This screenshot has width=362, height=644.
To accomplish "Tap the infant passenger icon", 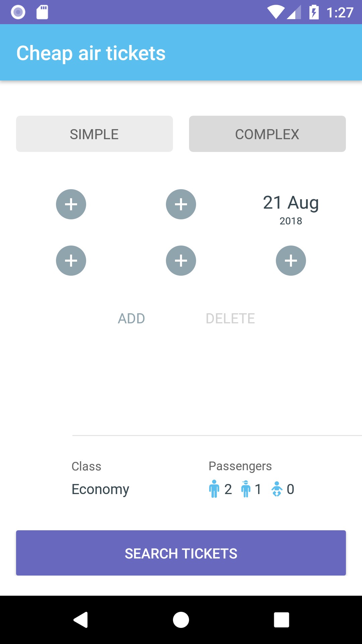I will pyautogui.click(x=277, y=489).
